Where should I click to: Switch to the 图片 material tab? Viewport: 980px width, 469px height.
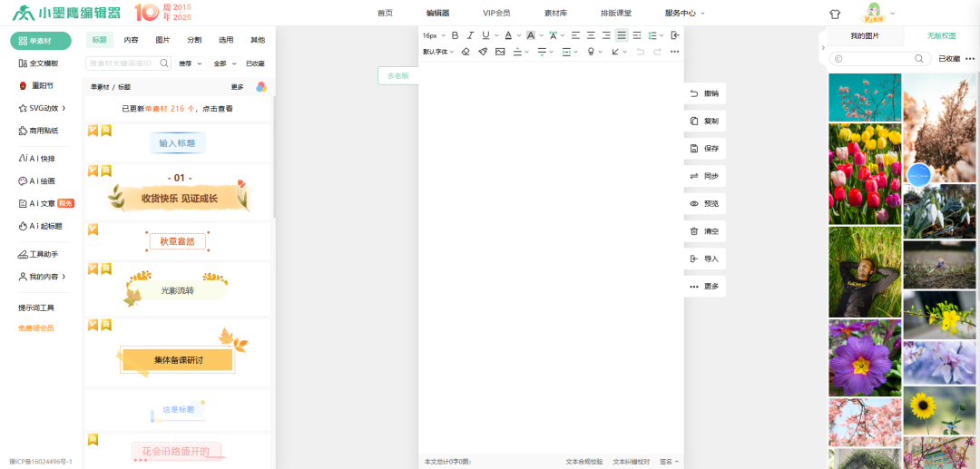(162, 40)
